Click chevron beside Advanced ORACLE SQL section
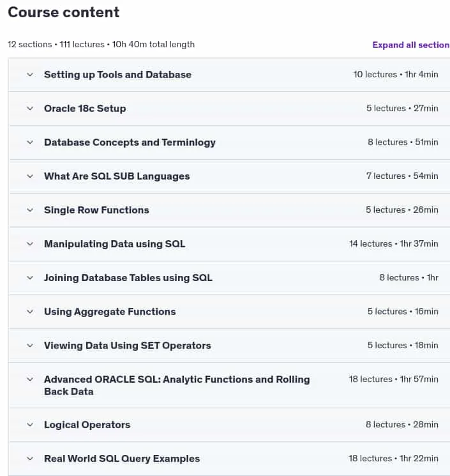This screenshot has width=450, height=476. coord(30,380)
